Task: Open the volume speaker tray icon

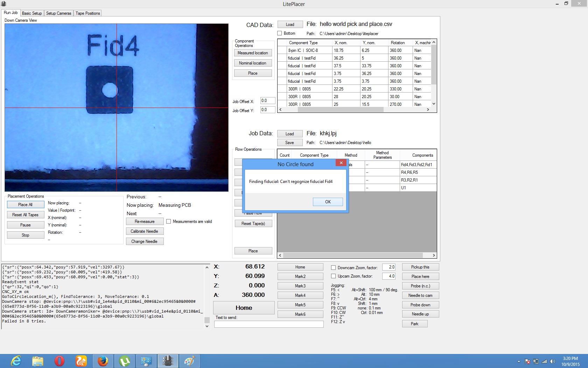Action: (553, 361)
